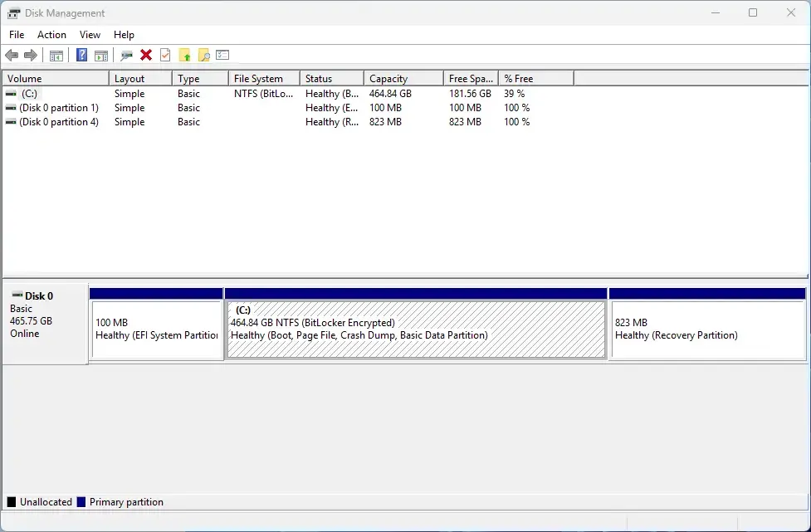Sort by the File System column header
The width and height of the screenshot is (811, 532).
pos(264,79)
